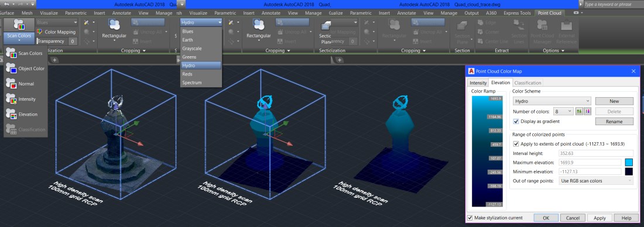The width and height of the screenshot is (644, 227).
Task: Select the Normal stylization option
Action: 25,84
